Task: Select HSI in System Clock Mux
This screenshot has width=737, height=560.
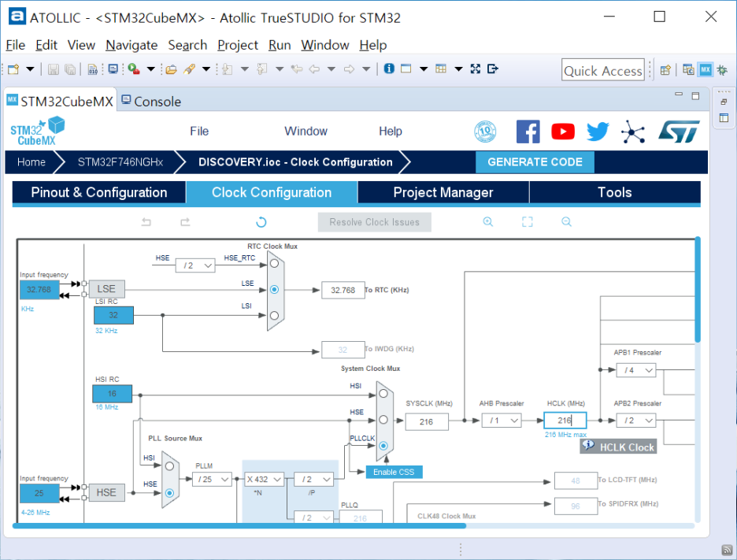Action: tap(383, 393)
